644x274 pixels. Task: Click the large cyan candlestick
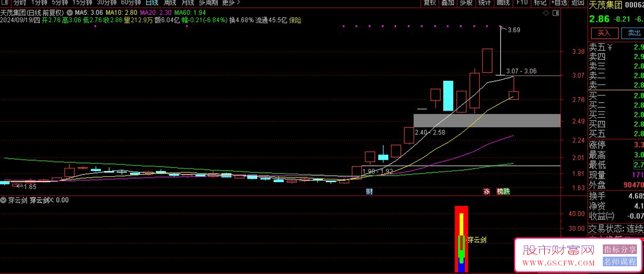[448, 96]
